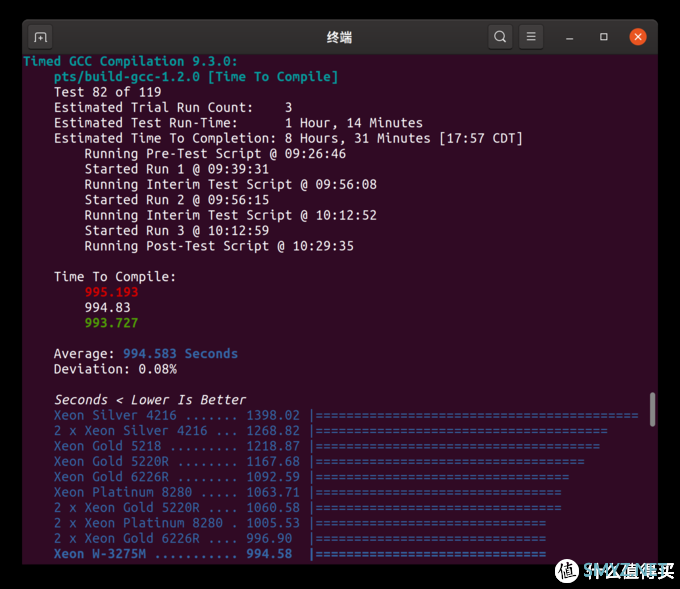
Task: Click the 'Deviation: 0.08%' line
Action: (x=115, y=369)
